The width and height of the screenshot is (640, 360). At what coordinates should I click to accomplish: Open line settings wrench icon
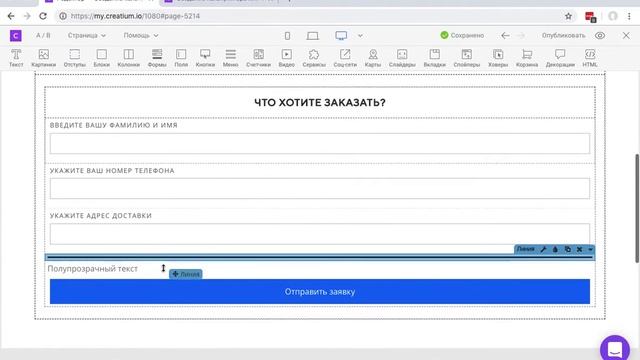543,249
